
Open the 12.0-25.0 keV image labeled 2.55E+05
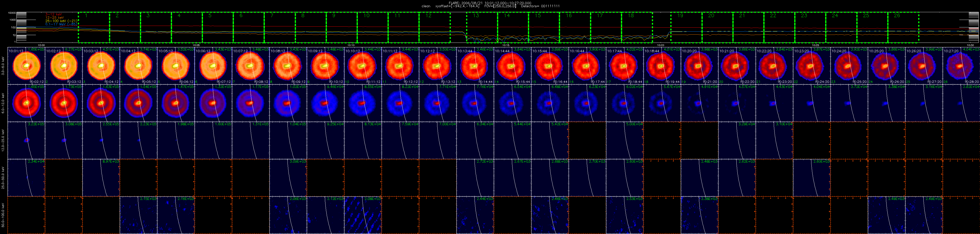101,140
